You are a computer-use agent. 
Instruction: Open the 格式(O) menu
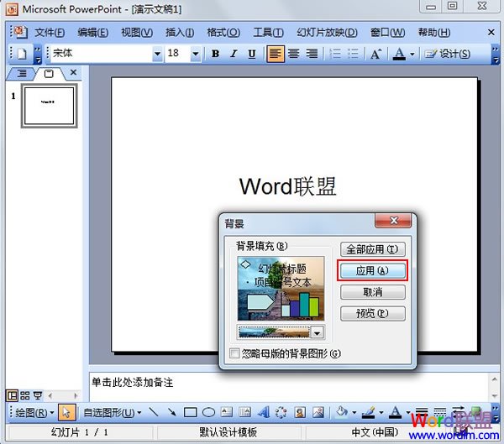(223, 33)
